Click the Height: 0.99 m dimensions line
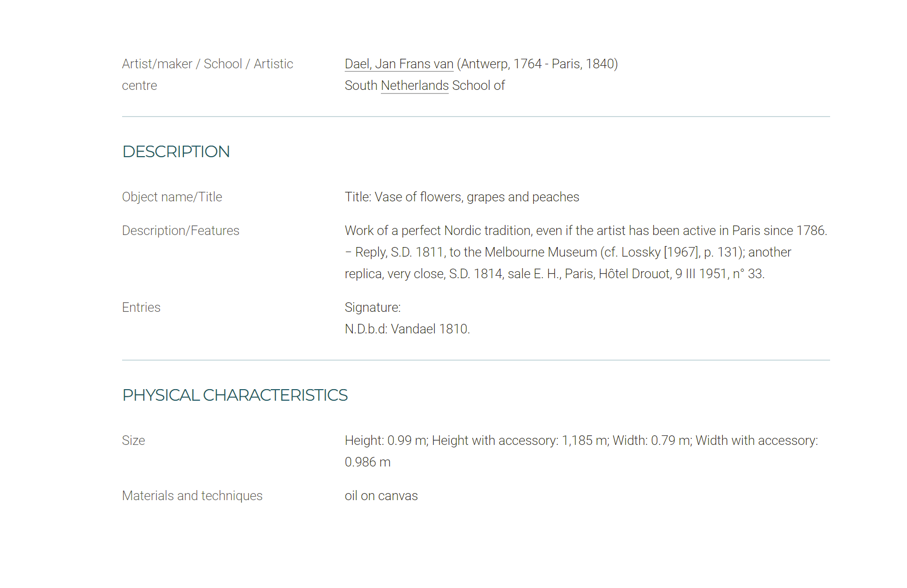The height and width of the screenshot is (588, 907). click(x=581, y=440)
